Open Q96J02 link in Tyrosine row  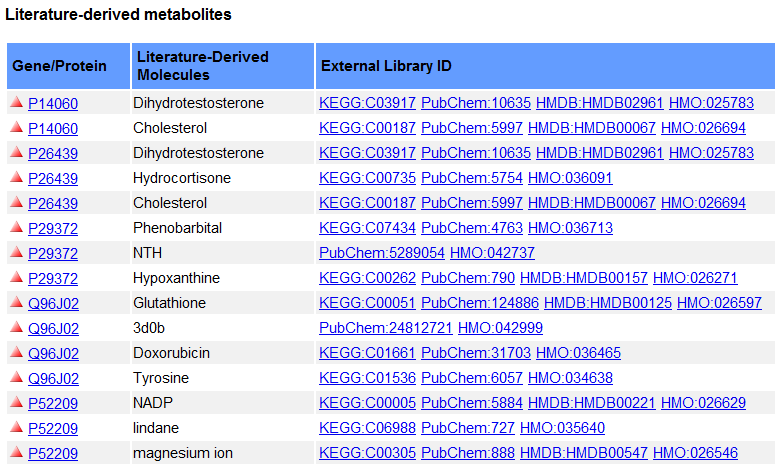coord(53,379)
